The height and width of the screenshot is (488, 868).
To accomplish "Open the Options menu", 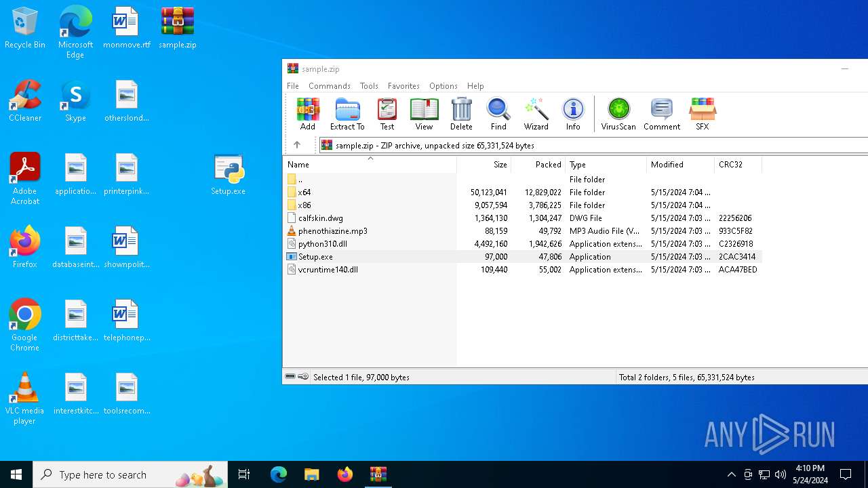I will (x=443, y=86).
